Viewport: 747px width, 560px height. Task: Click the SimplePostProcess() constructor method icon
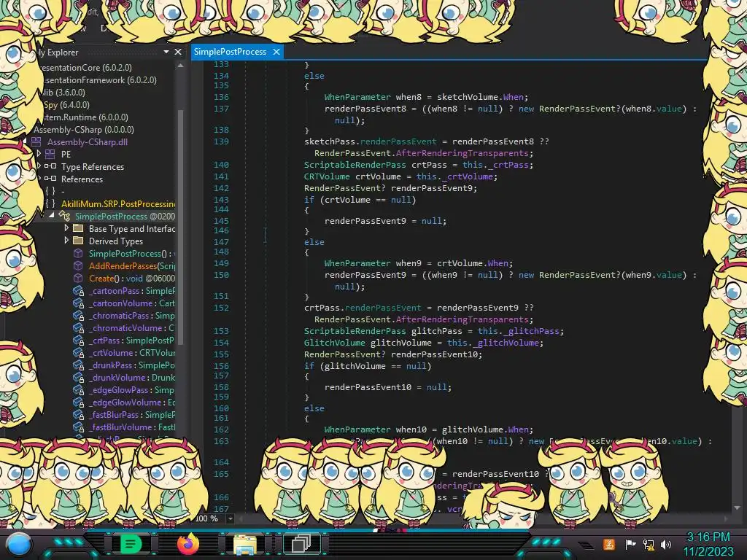tap(78, 253)
